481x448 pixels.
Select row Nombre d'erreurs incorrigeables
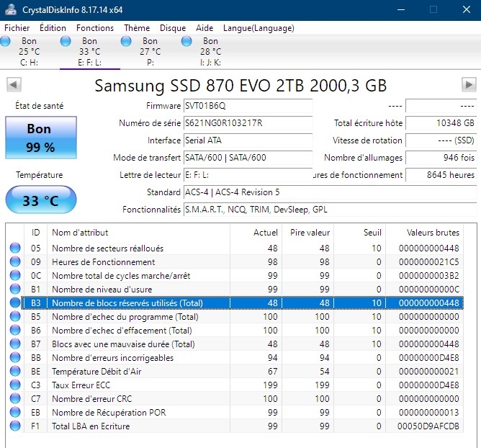[x=234, y=357]
